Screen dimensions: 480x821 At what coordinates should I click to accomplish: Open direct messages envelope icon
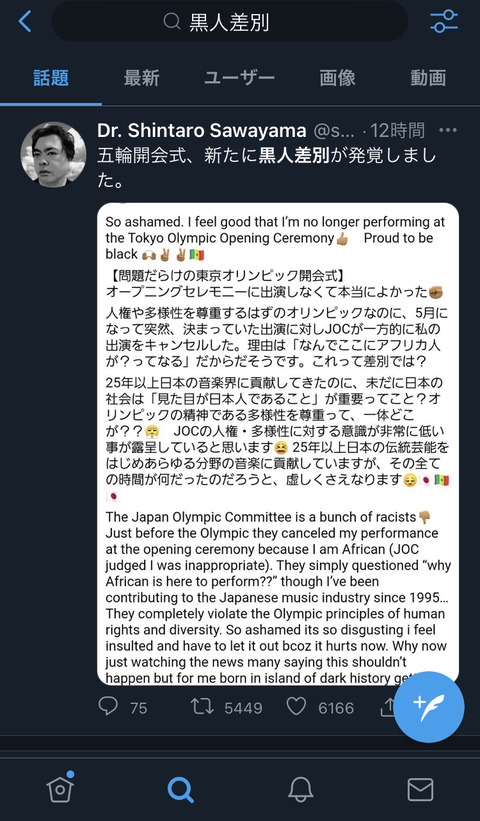[x=420, y=789]
